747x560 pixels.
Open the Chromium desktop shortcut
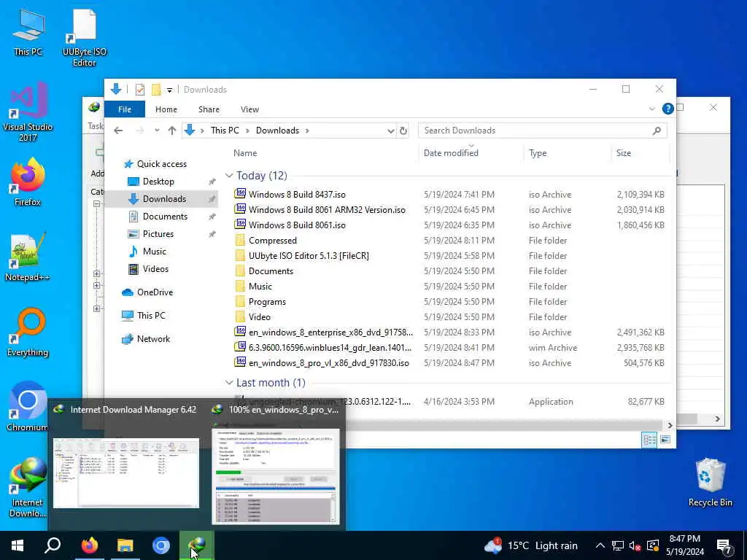point(28,407)
